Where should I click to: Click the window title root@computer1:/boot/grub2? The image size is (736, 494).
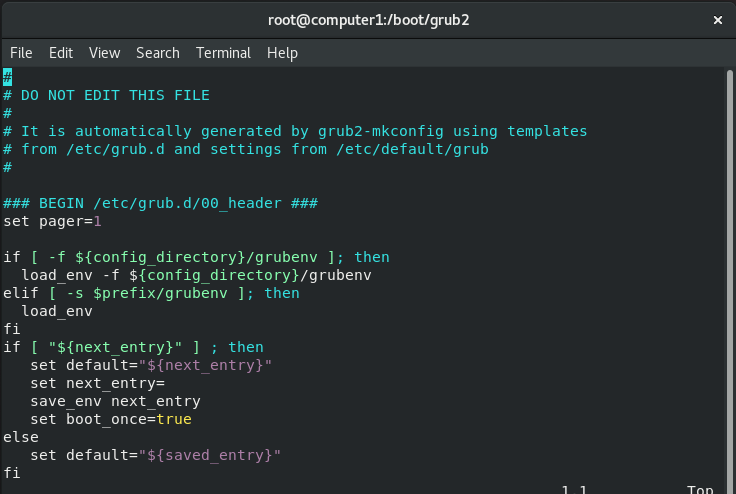pos(368,20)
